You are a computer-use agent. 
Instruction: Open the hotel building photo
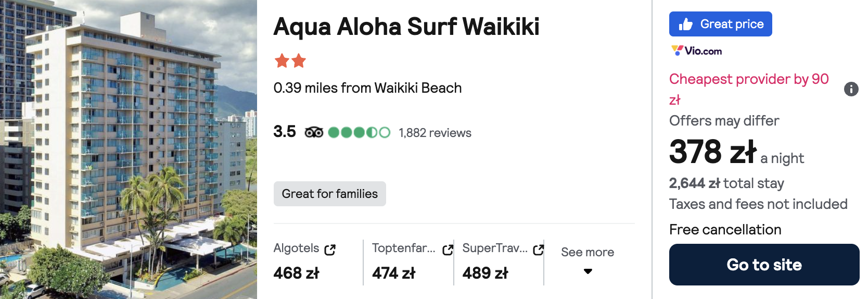129,150
